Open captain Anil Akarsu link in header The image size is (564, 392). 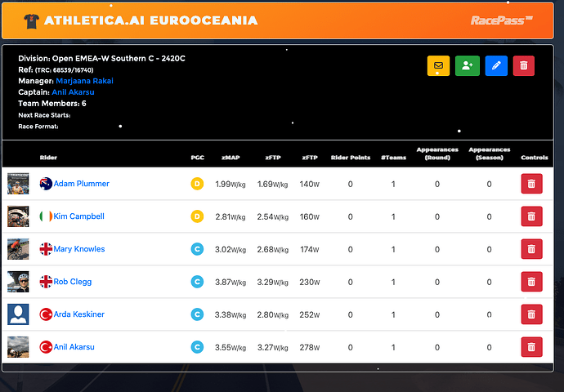point(73,92)
